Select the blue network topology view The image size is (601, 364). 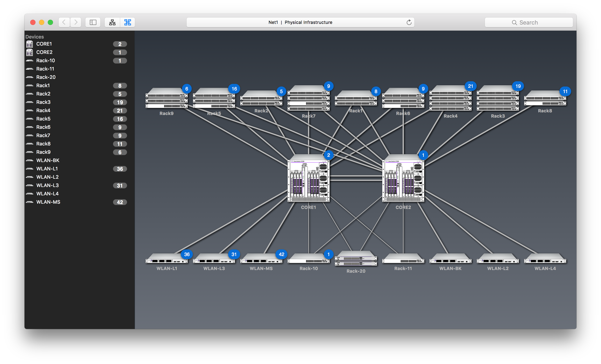[127, 22]
